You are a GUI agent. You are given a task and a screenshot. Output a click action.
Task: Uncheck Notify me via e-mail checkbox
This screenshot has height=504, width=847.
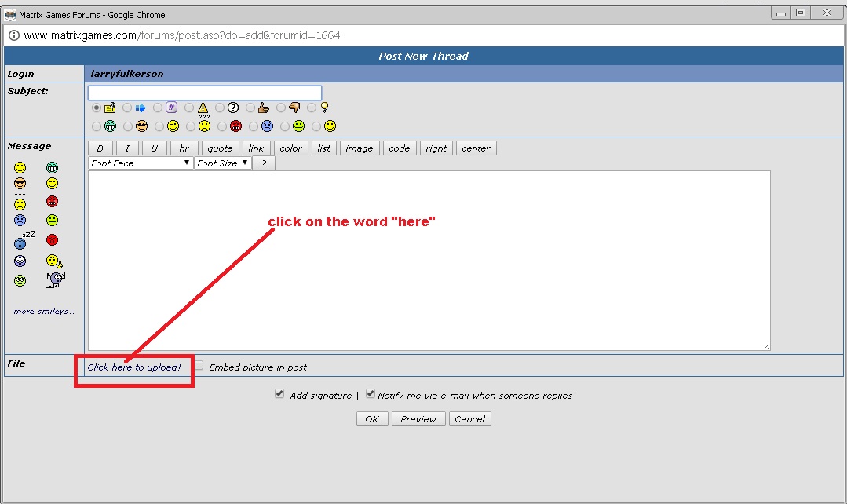tap(370, 394)
